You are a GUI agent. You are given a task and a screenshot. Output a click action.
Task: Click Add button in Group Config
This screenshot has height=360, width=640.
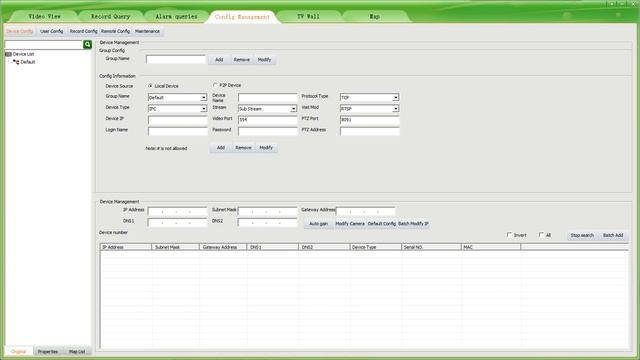[219, 60]
